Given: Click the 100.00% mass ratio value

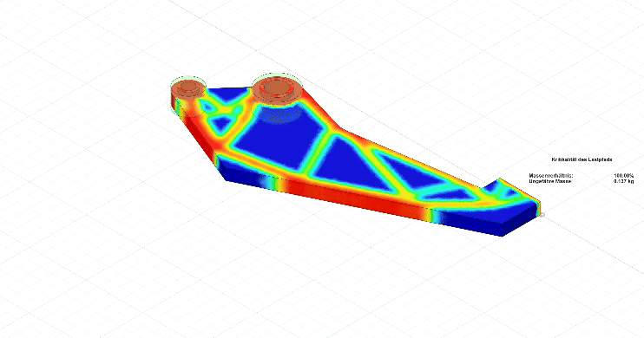Looking at the screenshot, I should pyautogui.click(x=623, y=176).
